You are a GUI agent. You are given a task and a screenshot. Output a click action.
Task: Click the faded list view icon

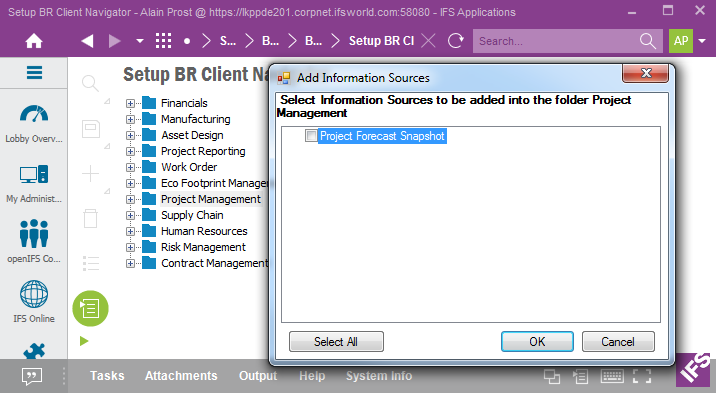tap(91, 263)
